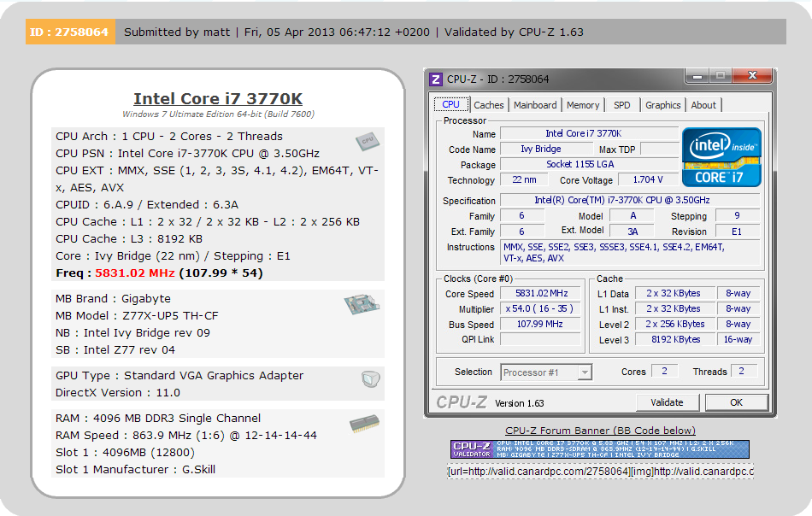This screenshot has width=812, height=516.
Task: Click the Validate button
Action: point(667,402)
